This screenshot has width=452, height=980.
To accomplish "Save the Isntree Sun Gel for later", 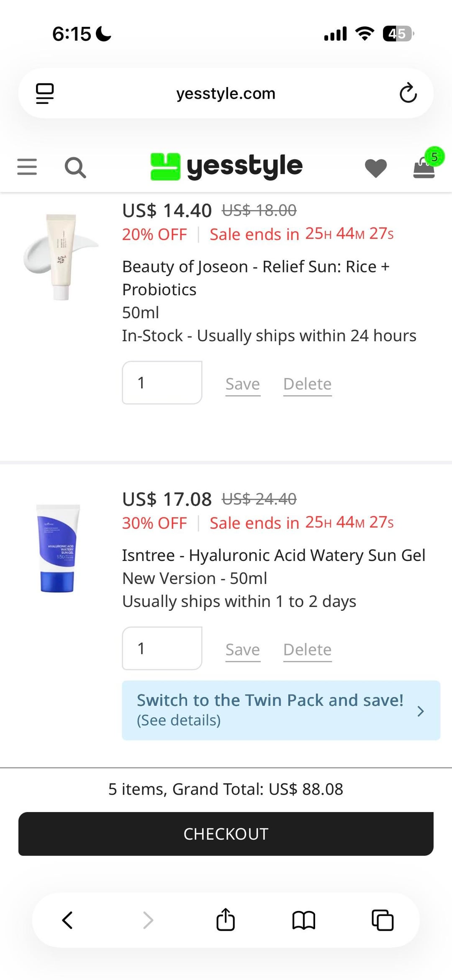I will click(x=243, y=650).
